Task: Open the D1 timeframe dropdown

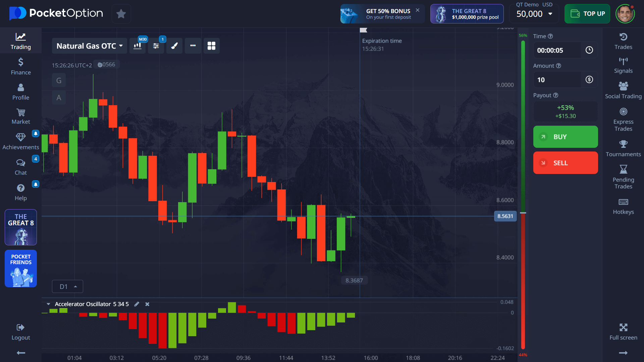Action: [68, 287]
